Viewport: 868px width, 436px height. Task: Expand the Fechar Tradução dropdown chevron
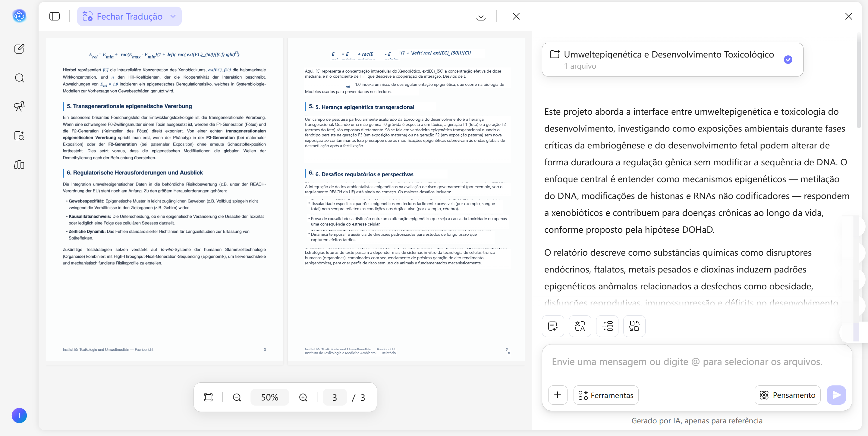tap(173, 16)
